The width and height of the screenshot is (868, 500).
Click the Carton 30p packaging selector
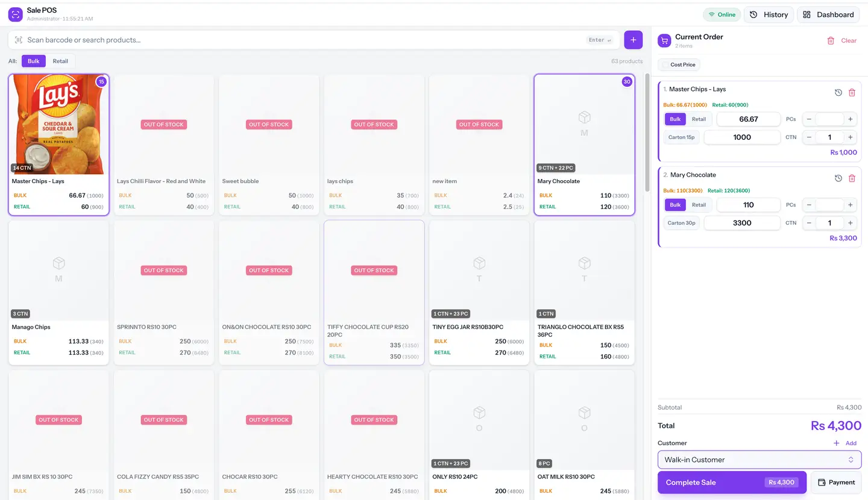681,223
